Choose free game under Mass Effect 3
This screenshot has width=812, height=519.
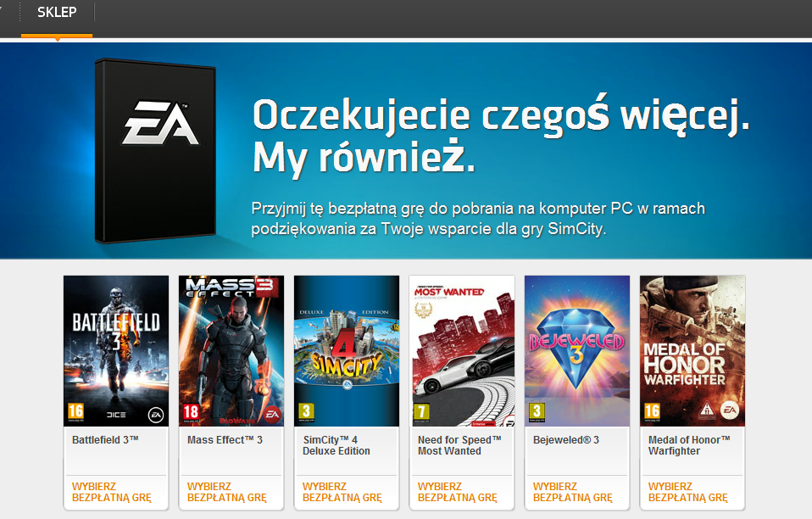point(227,492)
